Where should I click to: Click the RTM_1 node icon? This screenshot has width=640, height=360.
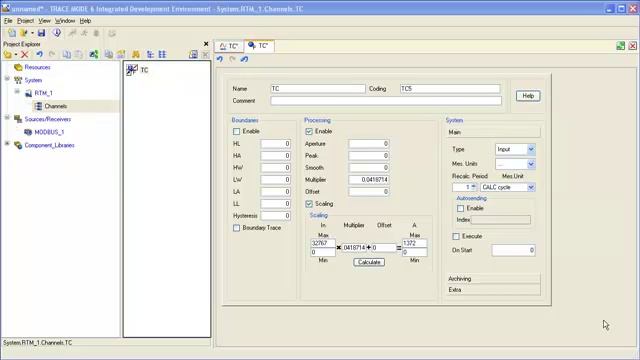(x=28, y=93)
